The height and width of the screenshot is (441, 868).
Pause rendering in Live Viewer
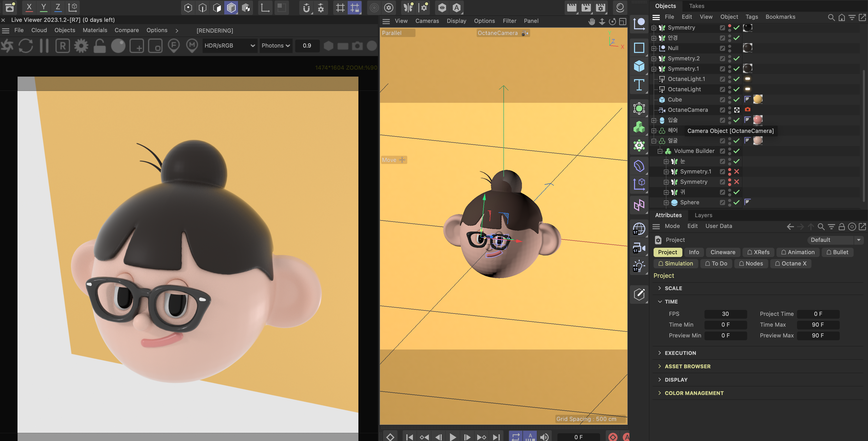(44, 45)
